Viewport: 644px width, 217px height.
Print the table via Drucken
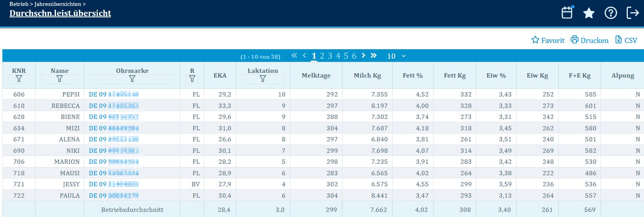click(590, 40)
